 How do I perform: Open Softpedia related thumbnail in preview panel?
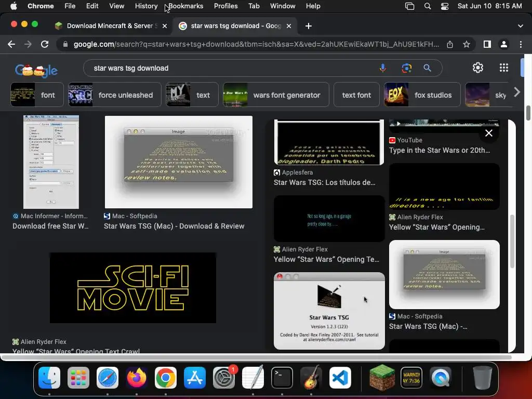[444, 274]
